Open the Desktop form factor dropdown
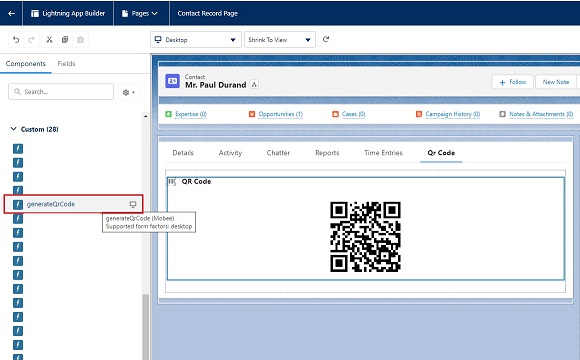 196,40
